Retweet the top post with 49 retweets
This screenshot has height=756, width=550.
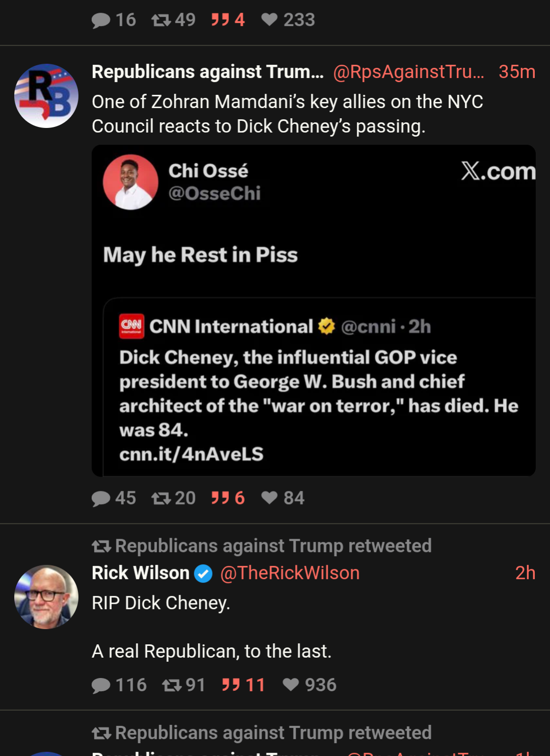point(161,20)
